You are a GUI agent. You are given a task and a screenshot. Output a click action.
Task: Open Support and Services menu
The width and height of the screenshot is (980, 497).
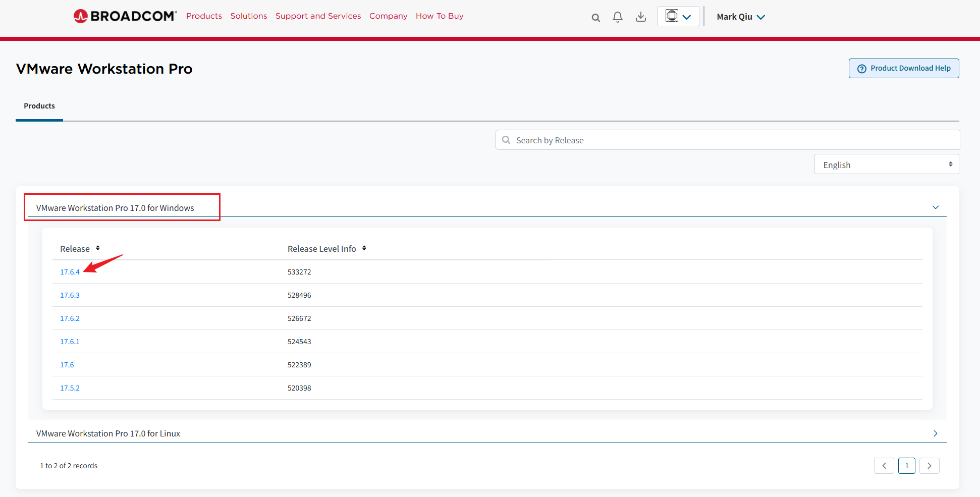coord(318,16)
